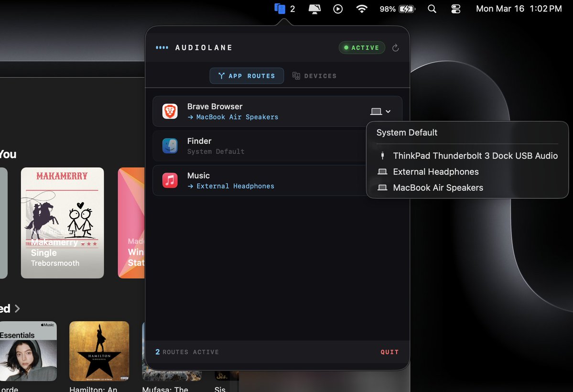573x392 pixels.
Task: Expand the Brave Browser output dropdown chevron
Action: click(388, 111)
